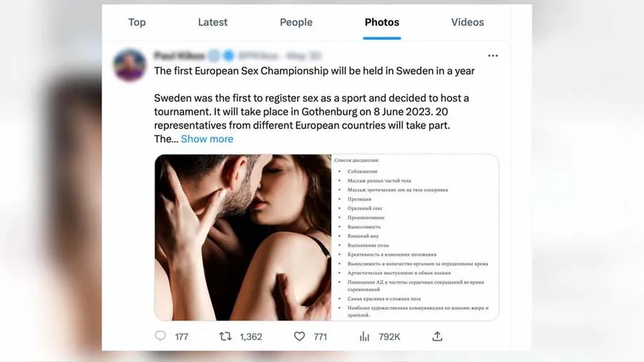
Task: Expand the tweet with Show more
Action: click(x=207, y=139)
